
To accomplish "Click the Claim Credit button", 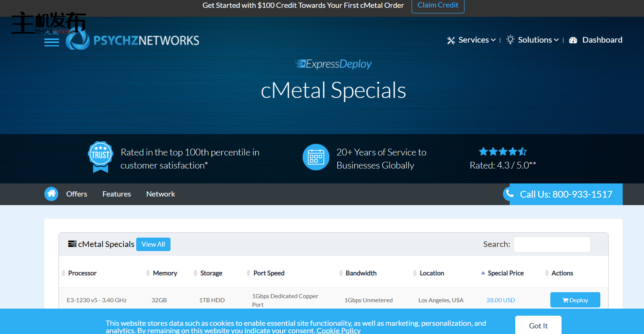I will 438,5.
